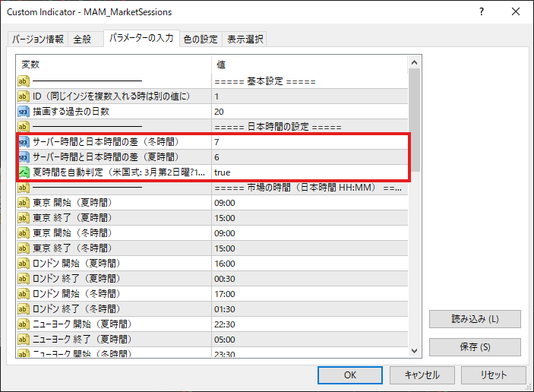Select 09:00 value for 東京 開始（夏時間）

[x=310, y=203]
